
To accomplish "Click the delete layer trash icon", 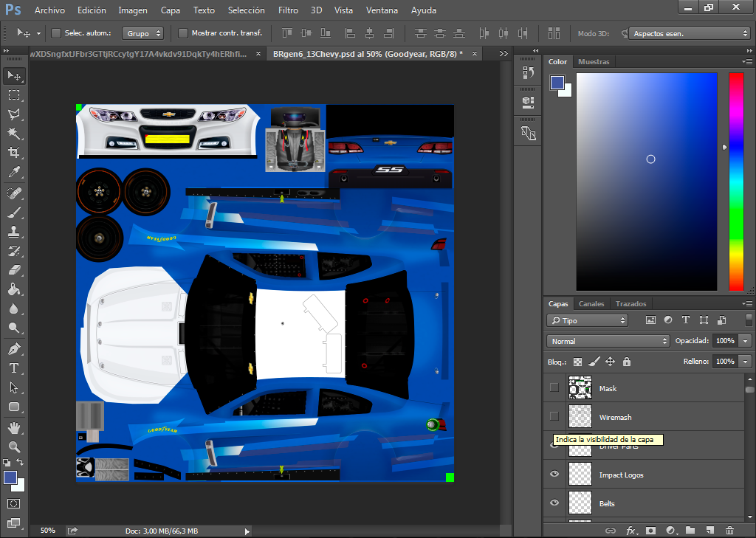I will (730, 531).
